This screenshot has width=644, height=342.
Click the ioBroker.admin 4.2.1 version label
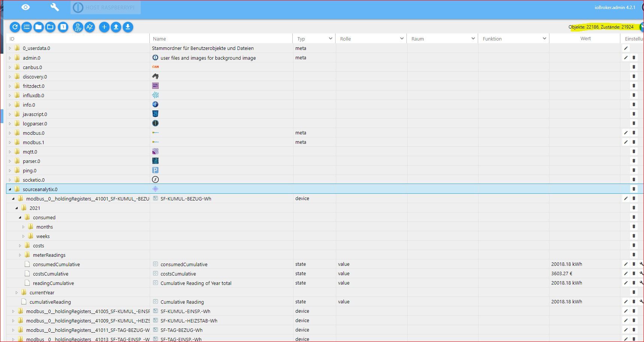pyautogui.click(x=615, y=8)
